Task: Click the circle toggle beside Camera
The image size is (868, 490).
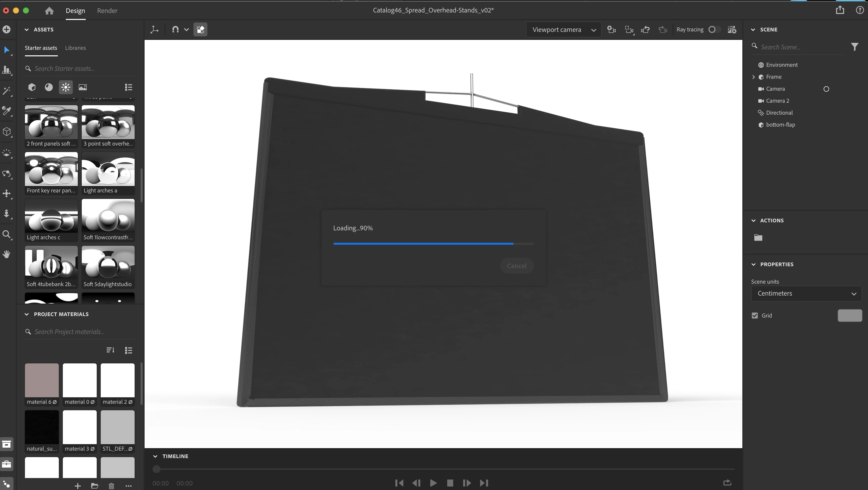Action: (826, 89)
